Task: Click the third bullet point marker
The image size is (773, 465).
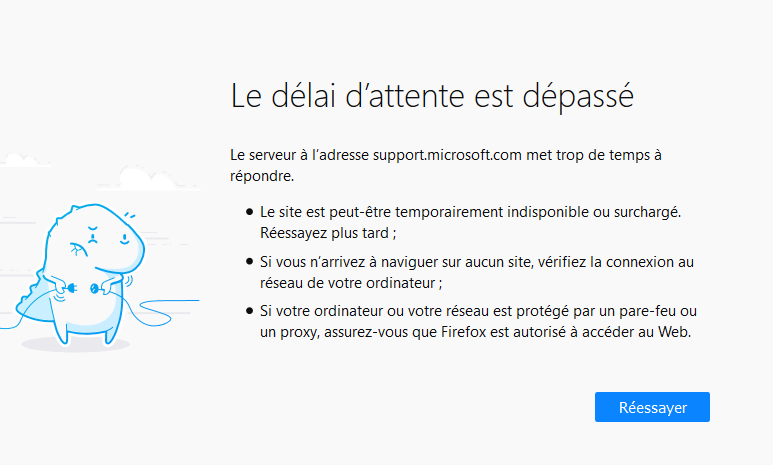Action: [249, 311]
